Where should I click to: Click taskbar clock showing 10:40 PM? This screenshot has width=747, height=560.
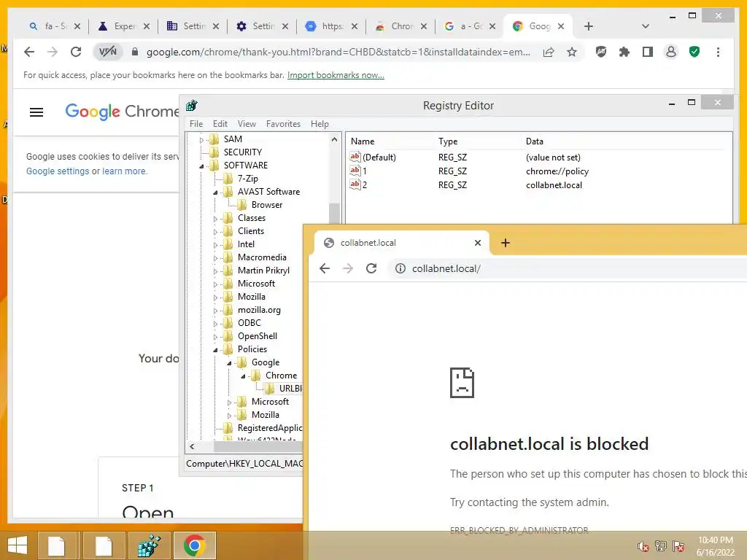click(x=715, y=540)
